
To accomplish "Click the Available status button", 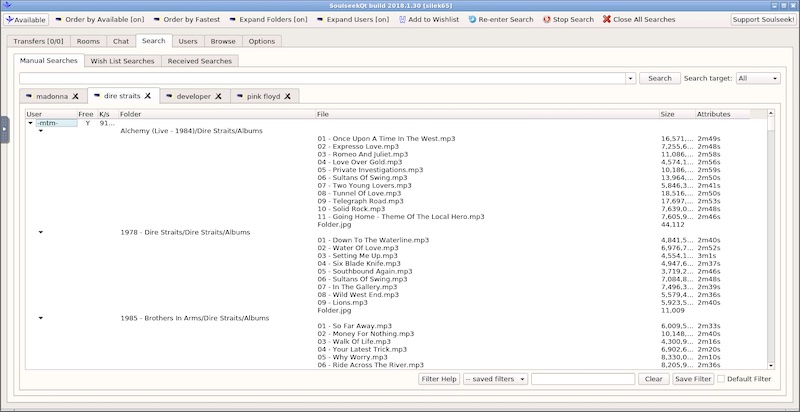I will (x=26, y=20).
